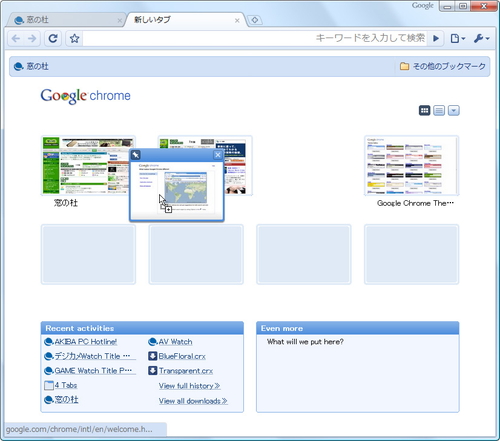500x441 pixels.
Task: Open the view options dropdown arrow
Action: [x=454, y=110]
